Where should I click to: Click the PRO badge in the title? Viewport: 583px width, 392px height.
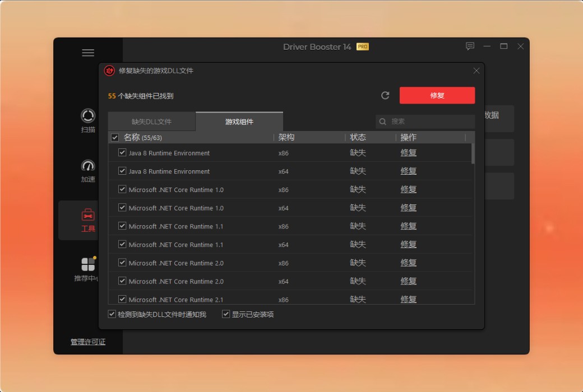click(363, 47)
